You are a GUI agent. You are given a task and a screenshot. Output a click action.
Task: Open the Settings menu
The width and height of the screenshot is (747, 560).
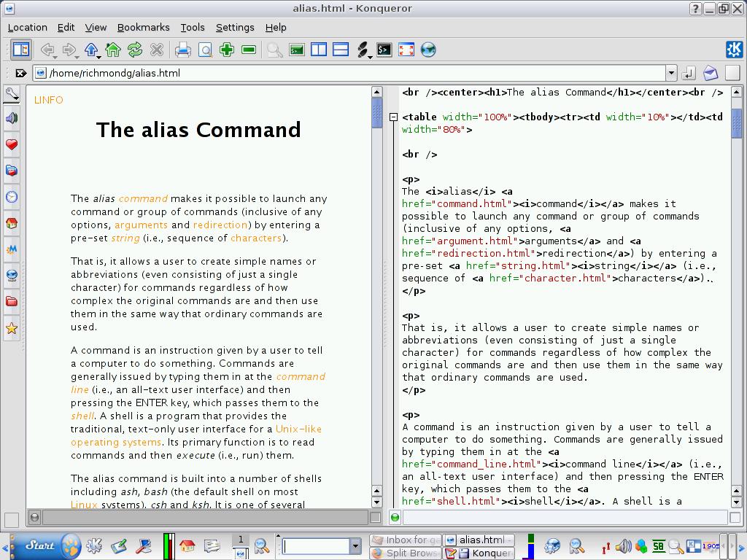pos(235,27)
